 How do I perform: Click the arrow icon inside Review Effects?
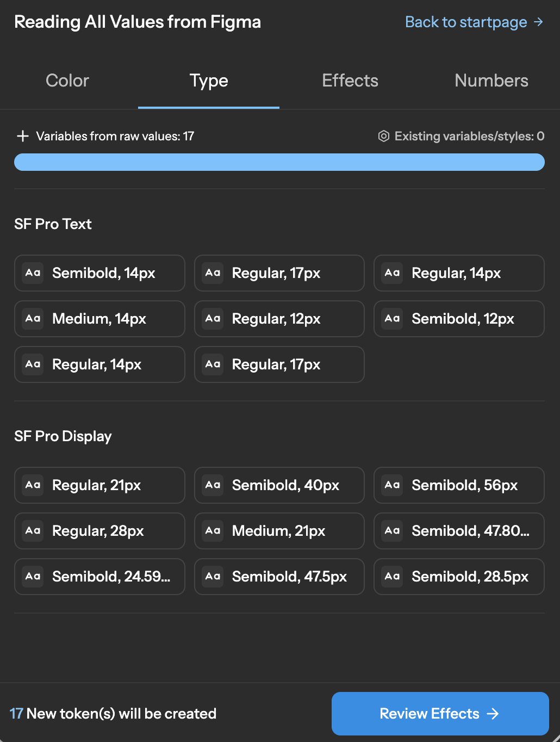coord(493,714)
